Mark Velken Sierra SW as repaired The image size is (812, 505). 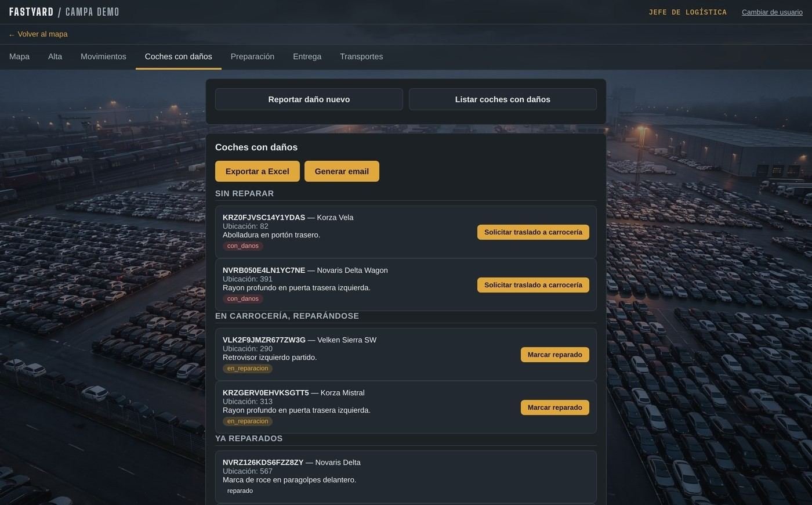point(555,355)
